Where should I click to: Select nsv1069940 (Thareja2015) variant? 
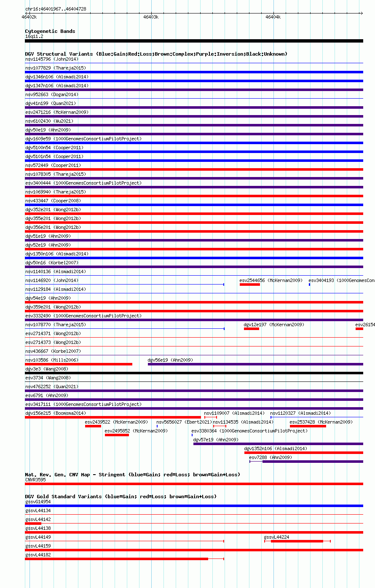click(x=194, y=196)
